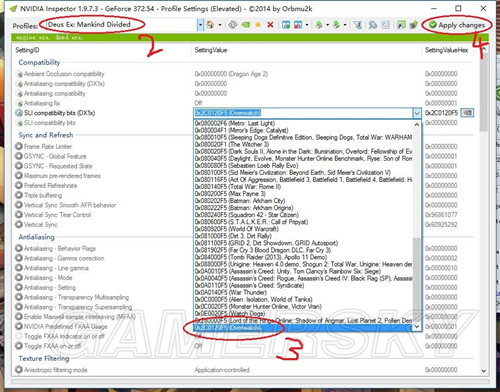Select 0x2C0120F5 (Overwatch) list entry
This screenshot has width=500, height=392.
point(303,328)
